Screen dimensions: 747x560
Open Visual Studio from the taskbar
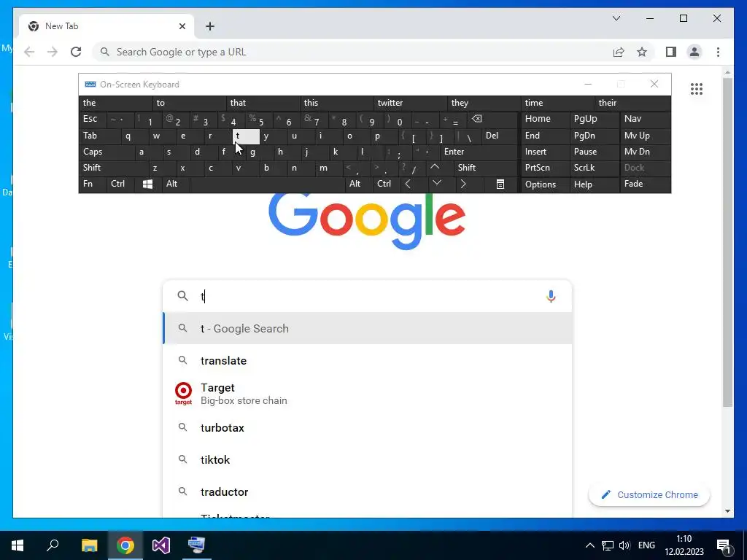tap(161, 545)
